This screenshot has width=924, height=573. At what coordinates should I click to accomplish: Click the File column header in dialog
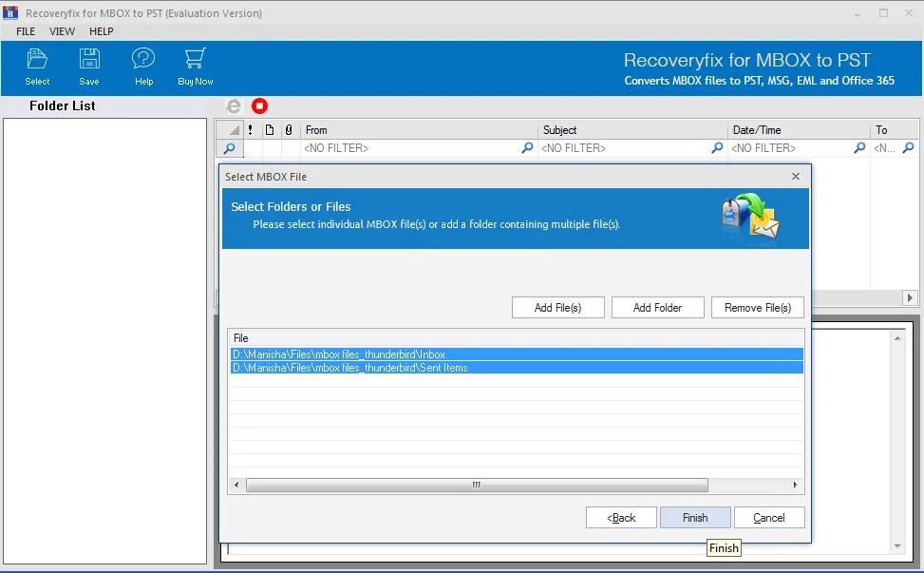click(x=517, y=337)
